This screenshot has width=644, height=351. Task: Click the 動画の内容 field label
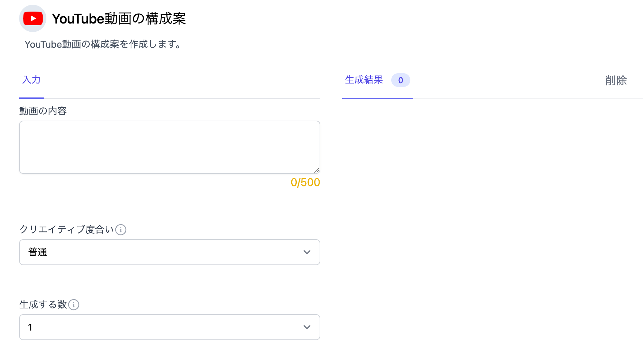[x=43, y=111]
